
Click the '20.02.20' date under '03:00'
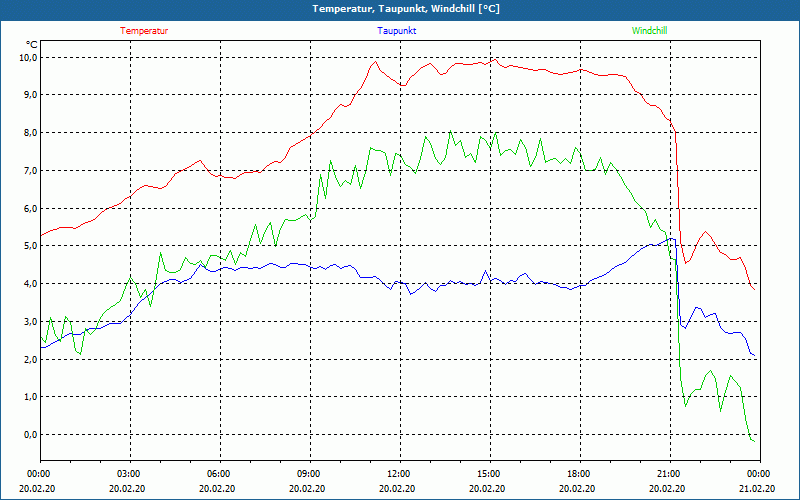pyautogui.click(x=127, y=488)
